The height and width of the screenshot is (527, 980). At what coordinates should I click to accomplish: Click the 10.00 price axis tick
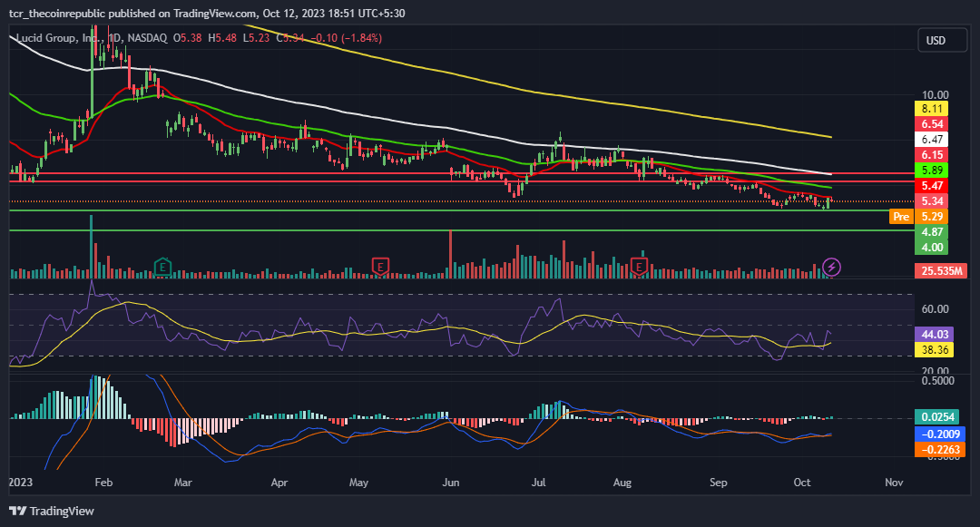point(935,95)
